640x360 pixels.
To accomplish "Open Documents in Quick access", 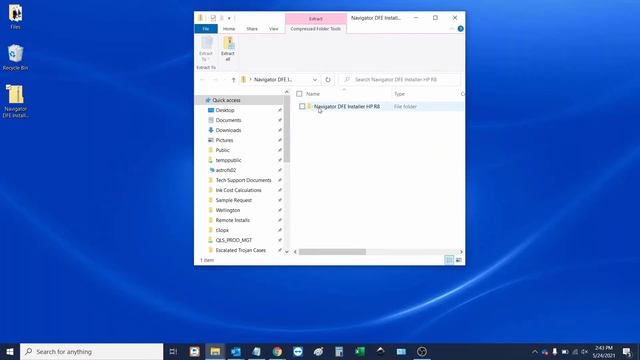I will 228,120.
